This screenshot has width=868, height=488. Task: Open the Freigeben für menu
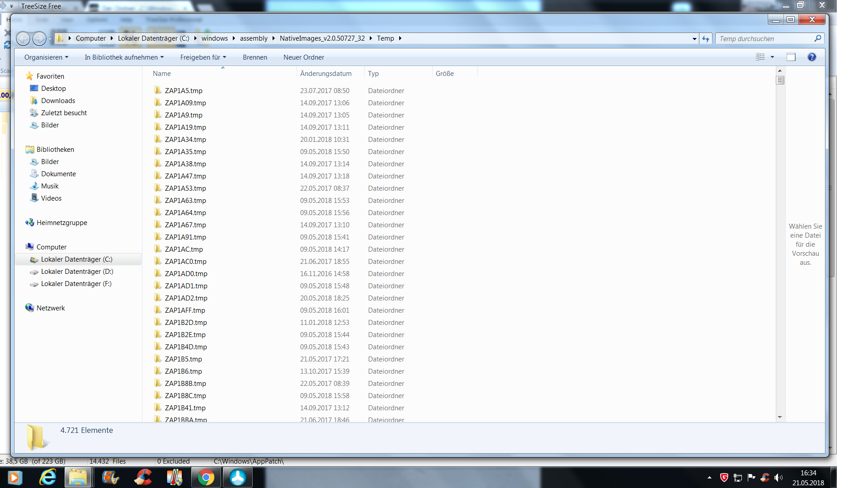pos(203,57)
